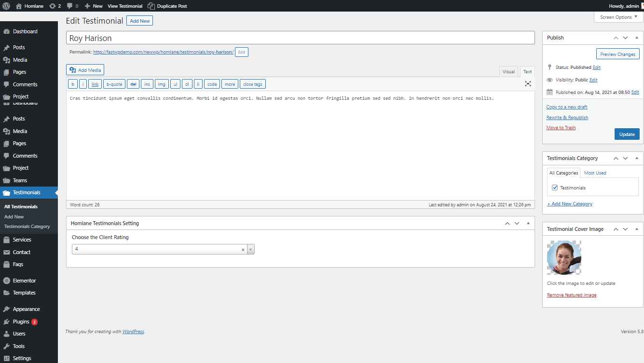Click the WordPress logo in admin bar

click(6, 6)
